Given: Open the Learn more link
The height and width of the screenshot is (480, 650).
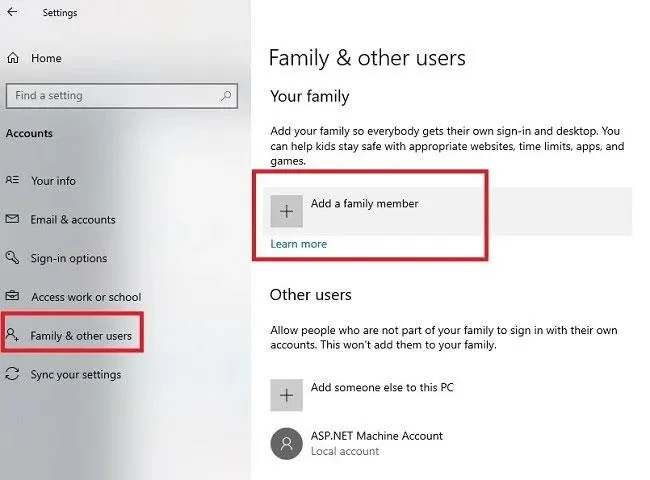Looking at the screenshot, I should [298, 244].
